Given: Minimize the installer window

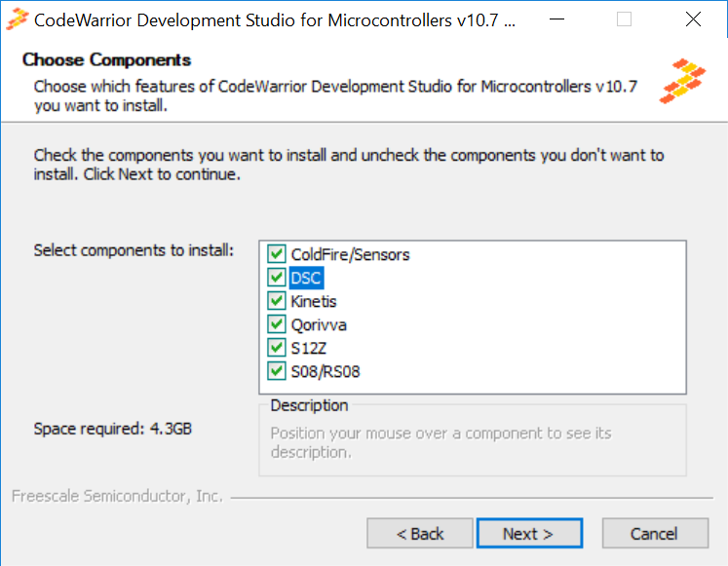Looking at the screenshot, I should [x=555, y=19].
